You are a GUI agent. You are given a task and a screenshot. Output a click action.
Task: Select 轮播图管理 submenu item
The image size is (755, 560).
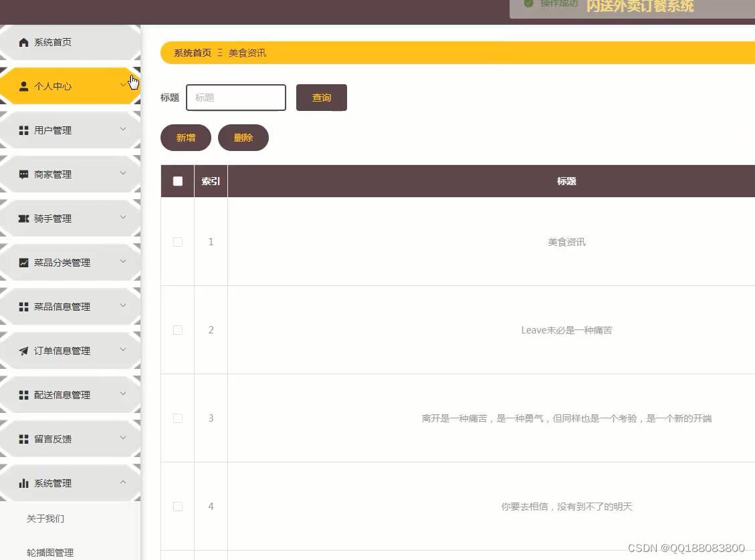pos(50,552)
